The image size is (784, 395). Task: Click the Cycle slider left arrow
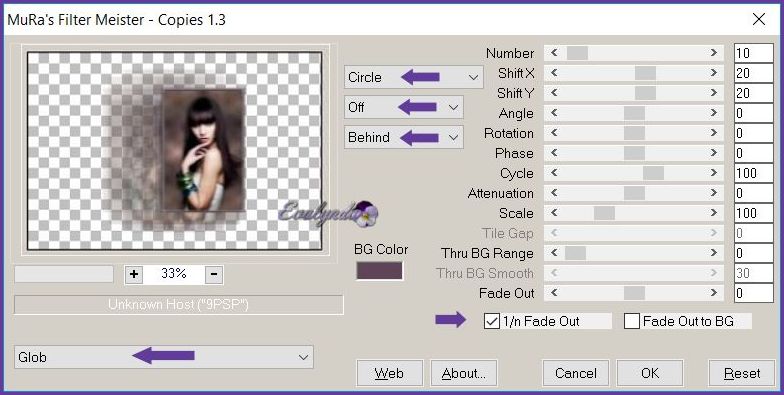pyautogui.click(x=554, y=173)
